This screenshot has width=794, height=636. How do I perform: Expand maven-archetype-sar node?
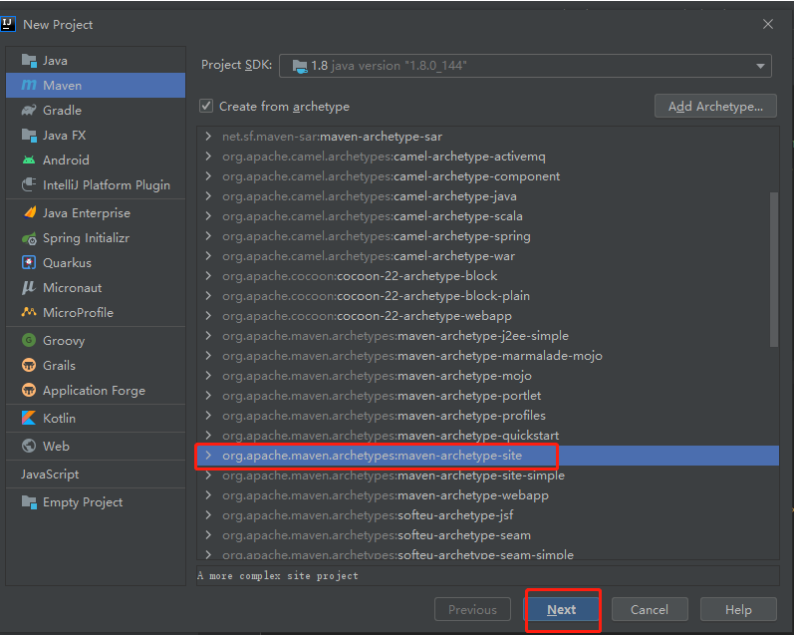pos(208,136)
